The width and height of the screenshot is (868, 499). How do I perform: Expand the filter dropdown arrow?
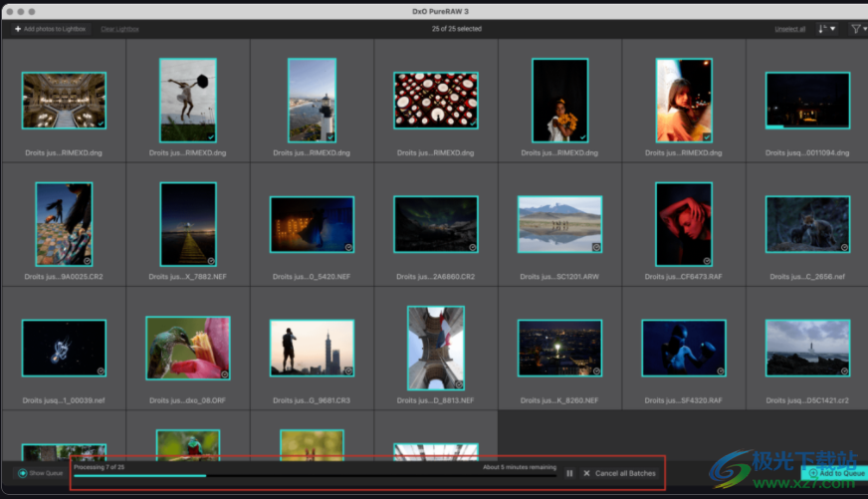pos(865,29)
